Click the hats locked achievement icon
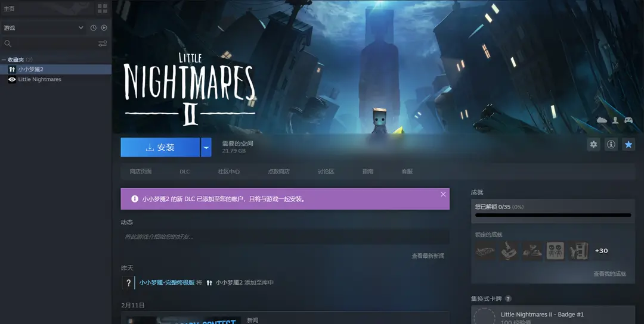This screenshot has width=644, height=324. (532, 251)
